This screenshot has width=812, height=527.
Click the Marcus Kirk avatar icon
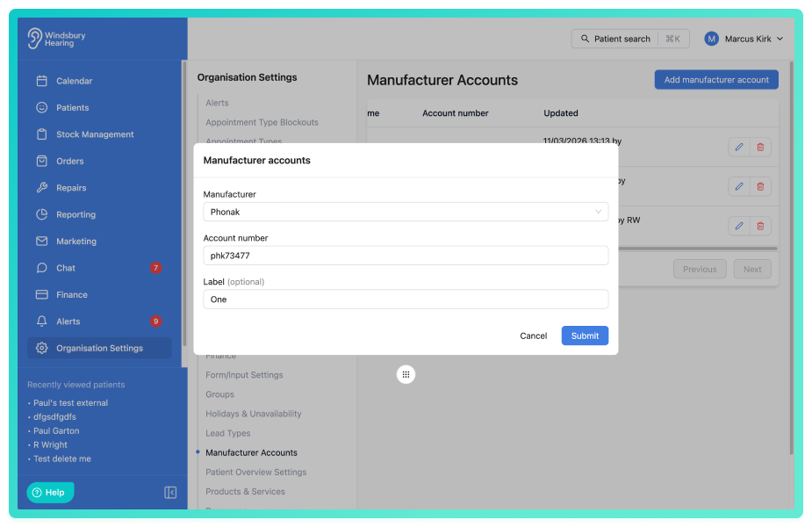pyautogui.click(x=712, y=39)
